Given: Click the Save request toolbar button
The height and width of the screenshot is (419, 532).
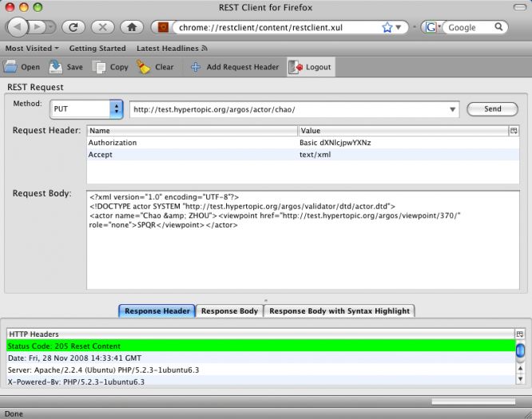Looking at the screenshot, I should pyautogui.click(x=66, y=67).
